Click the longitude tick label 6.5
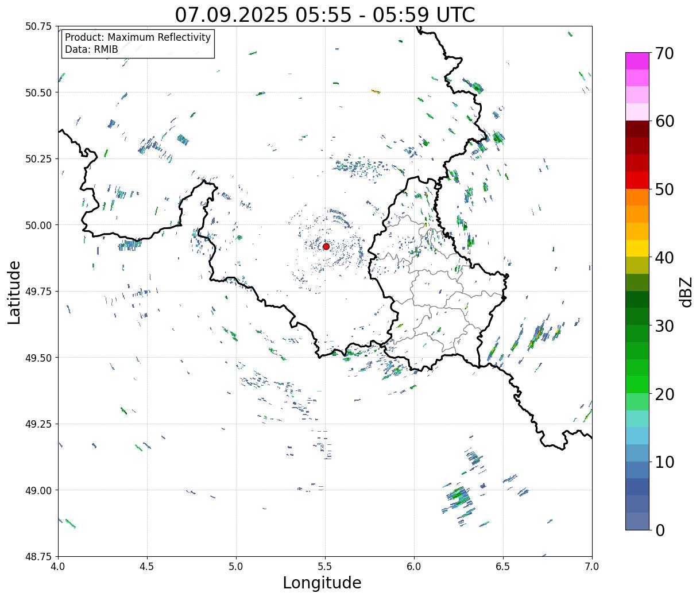Screen dimensions: 700x597 point(503,567)
